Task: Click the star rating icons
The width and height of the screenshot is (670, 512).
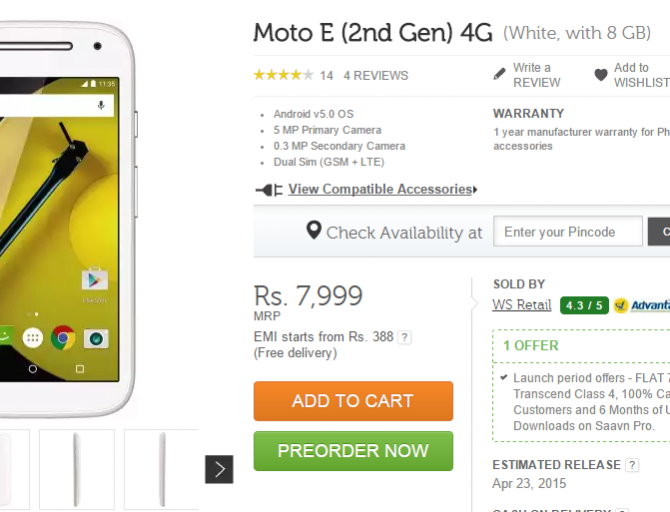Action: pyautogui.click(x=282, y=75)
